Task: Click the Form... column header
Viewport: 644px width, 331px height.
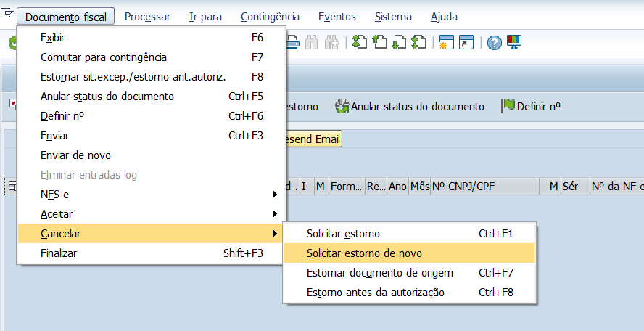Action: tap(347, 187)
